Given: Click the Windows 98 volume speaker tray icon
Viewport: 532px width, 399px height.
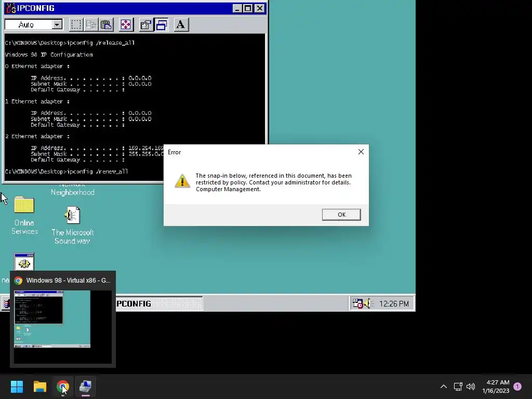Looking at the screenshot, I should tap(368, 303).
